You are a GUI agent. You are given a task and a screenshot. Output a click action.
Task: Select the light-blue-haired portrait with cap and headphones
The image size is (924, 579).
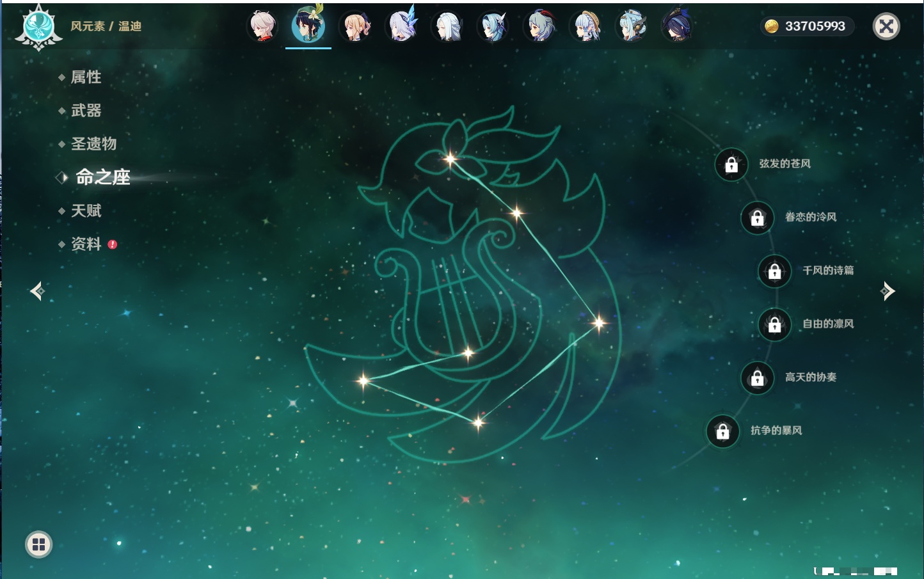(x=632, y=26)
